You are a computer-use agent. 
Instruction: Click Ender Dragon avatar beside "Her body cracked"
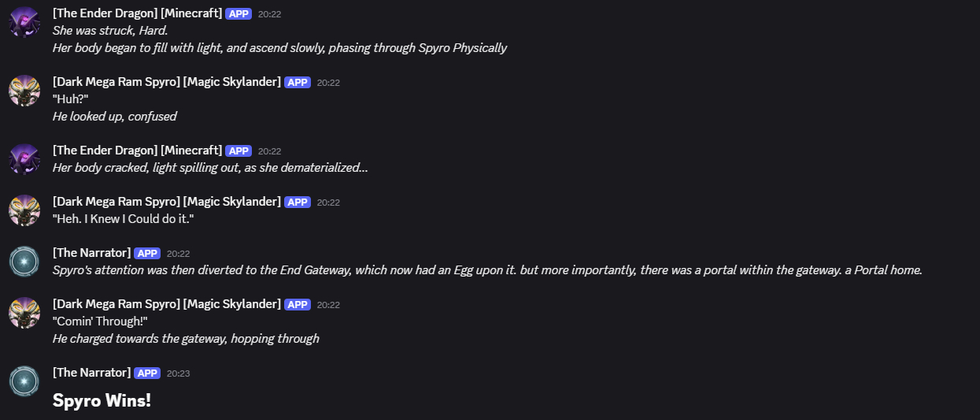(x=24, y=159)
